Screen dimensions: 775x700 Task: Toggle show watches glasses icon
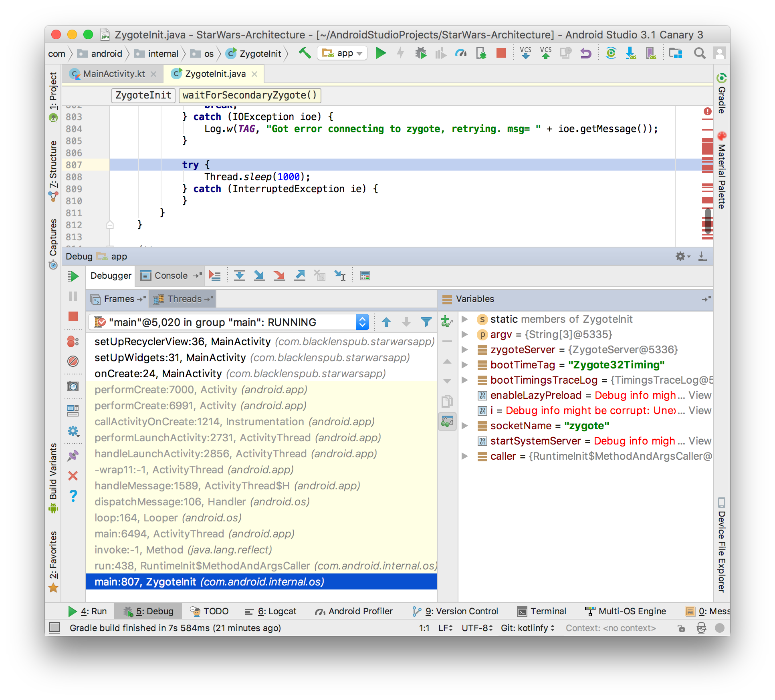[x=447, y=421]
